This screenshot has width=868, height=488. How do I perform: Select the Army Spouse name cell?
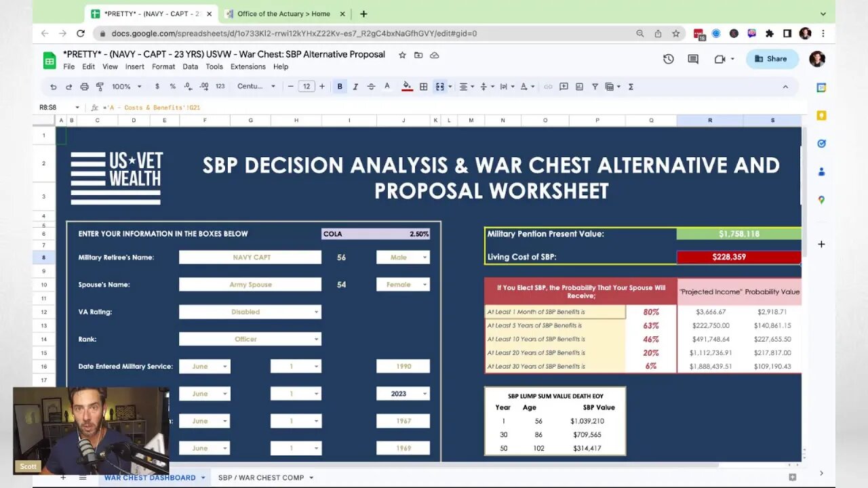[250, 285]
